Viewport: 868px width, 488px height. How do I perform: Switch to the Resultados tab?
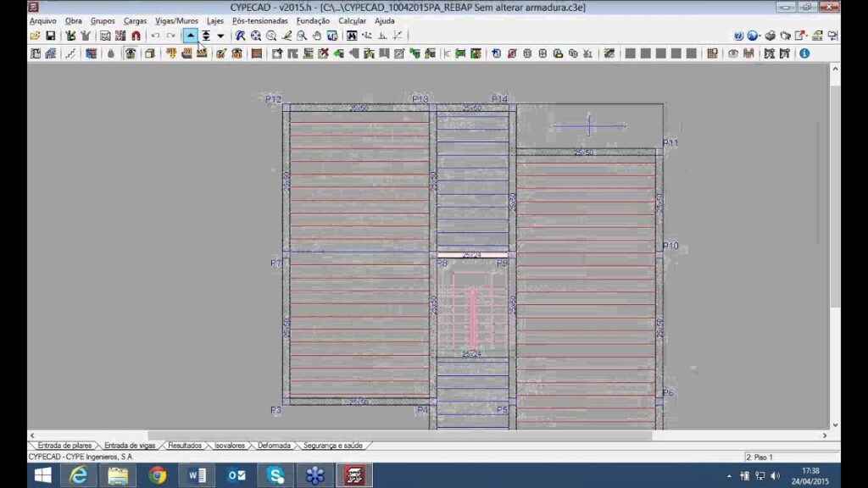(x=185, y=445)
